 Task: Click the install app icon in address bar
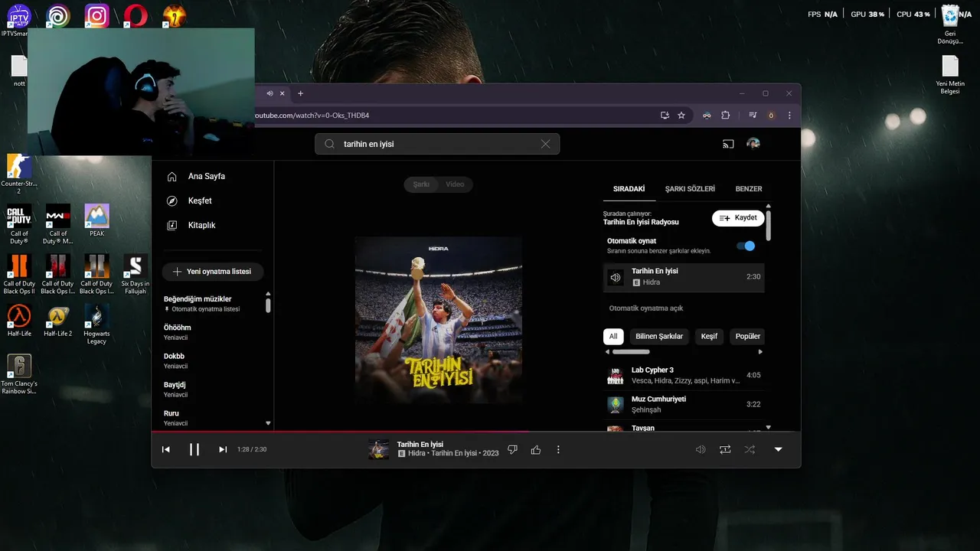665,116
